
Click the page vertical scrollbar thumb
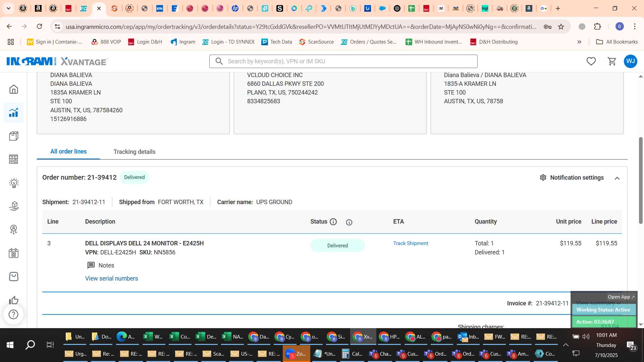[641, 180]
